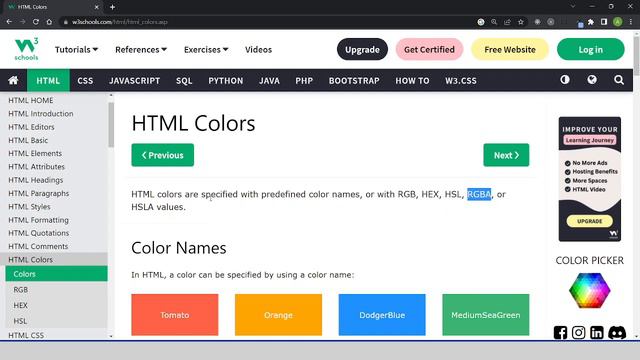Viewport: 640px width, 360px height.
Task: Open the LinkedIn icon link
Action: click(x=597, y=333)
